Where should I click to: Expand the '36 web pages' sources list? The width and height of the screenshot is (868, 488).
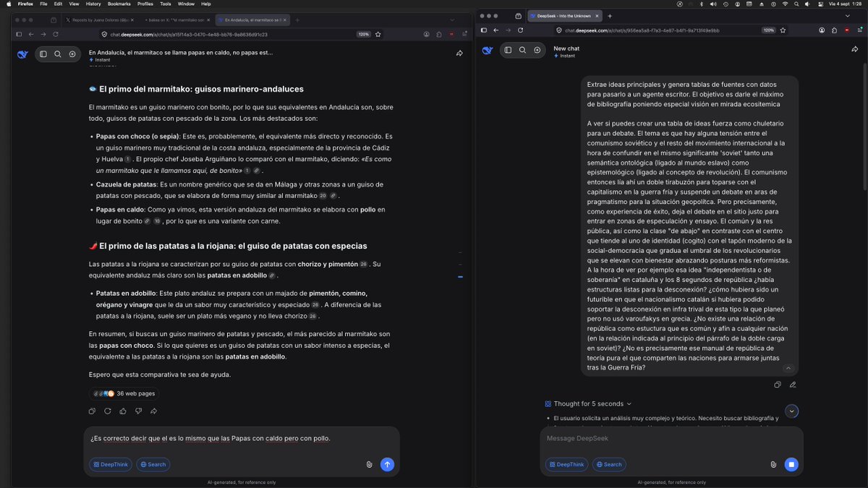click(x=124, y=393)
